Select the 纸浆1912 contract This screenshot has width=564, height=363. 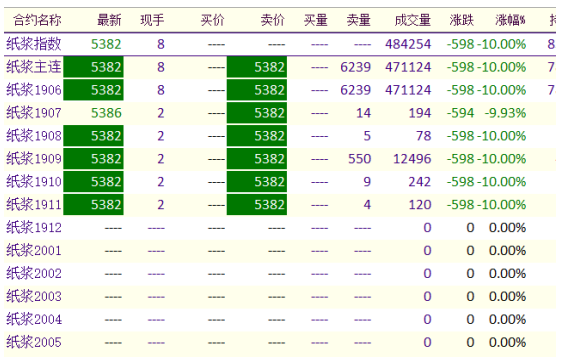pyautogui.click(x=33, y=227)
